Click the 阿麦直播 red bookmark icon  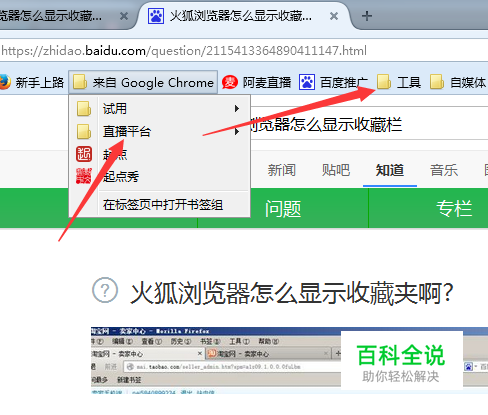pos(230,82)
